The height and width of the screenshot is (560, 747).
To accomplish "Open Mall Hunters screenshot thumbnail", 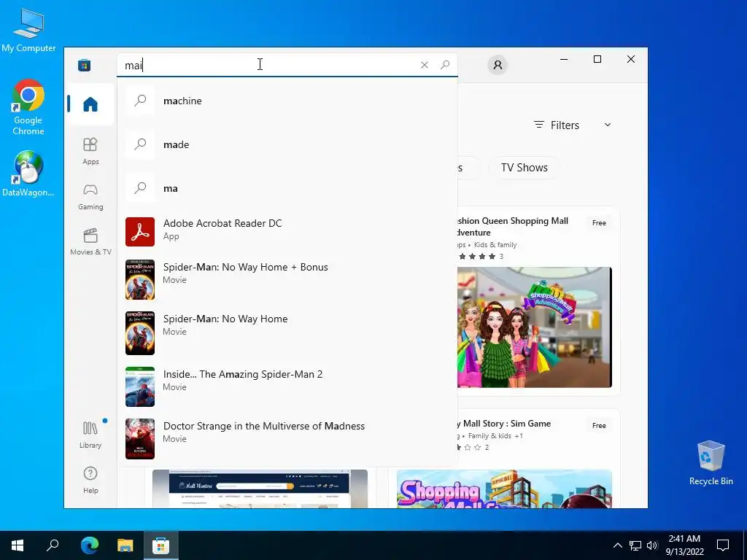I will click(260, 489).
